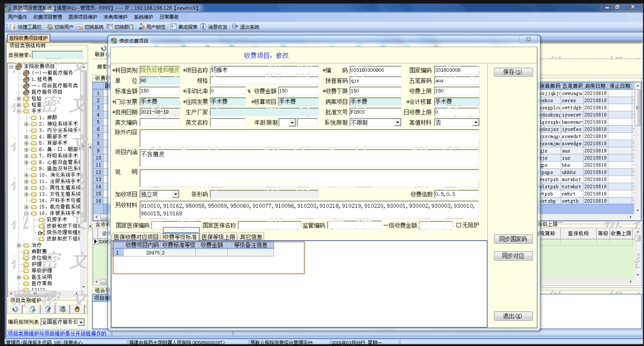Open the 加收项目 dropdown
644x346 pixels.
[x=175, y=194]
